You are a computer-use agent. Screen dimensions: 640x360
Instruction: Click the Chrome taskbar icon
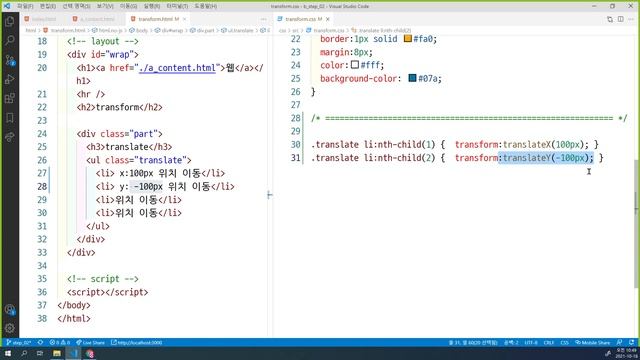(90, 353)
